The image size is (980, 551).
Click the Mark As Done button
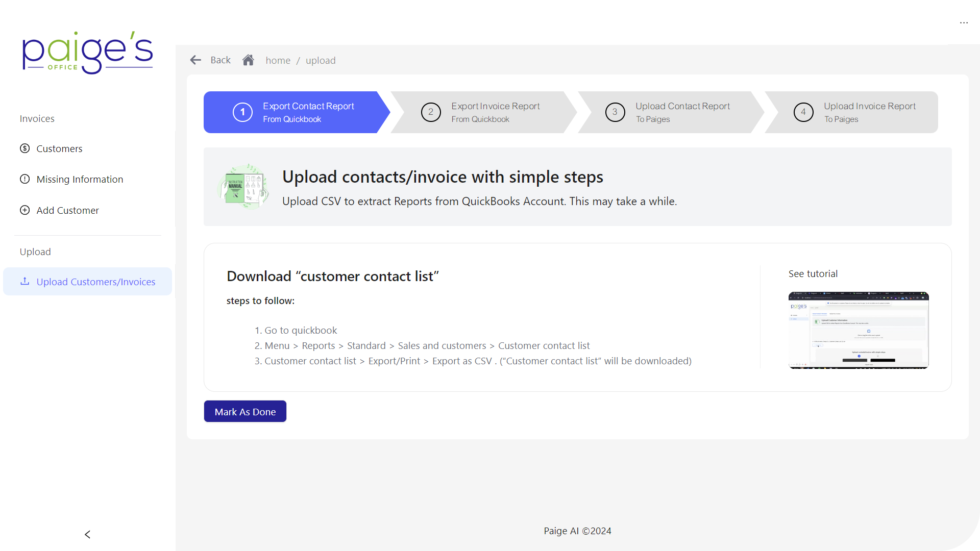245,412
